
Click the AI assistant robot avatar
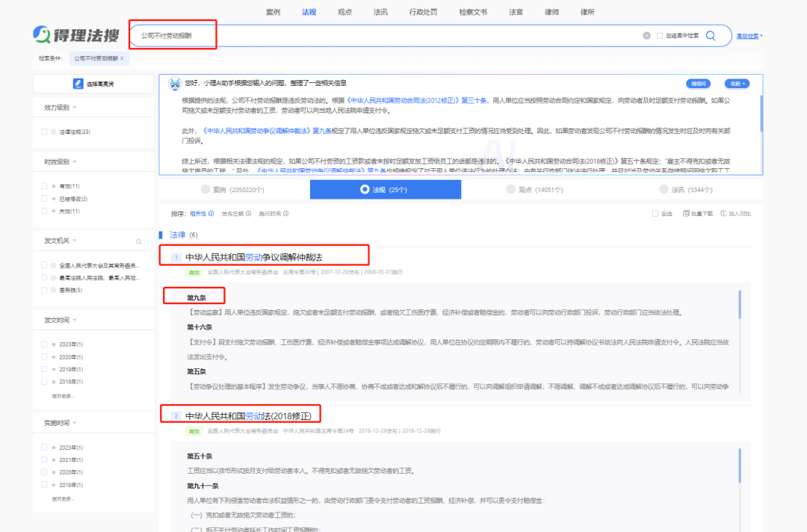point(175,84)
